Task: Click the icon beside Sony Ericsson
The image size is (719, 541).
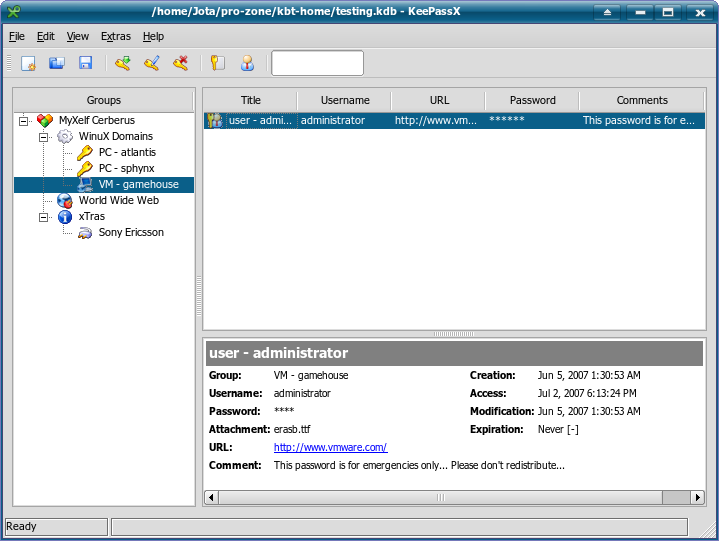Action: pyautogui.click(x=85, y=233)
